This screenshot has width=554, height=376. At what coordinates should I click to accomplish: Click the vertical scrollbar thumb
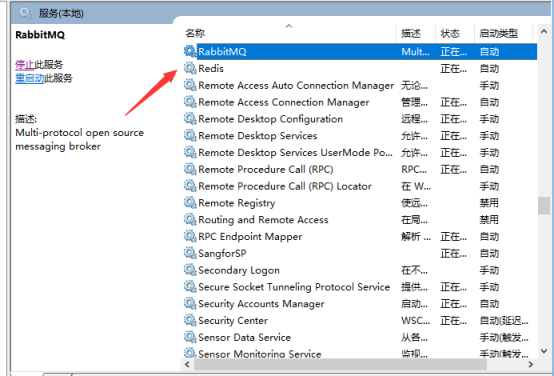[544, 206]
